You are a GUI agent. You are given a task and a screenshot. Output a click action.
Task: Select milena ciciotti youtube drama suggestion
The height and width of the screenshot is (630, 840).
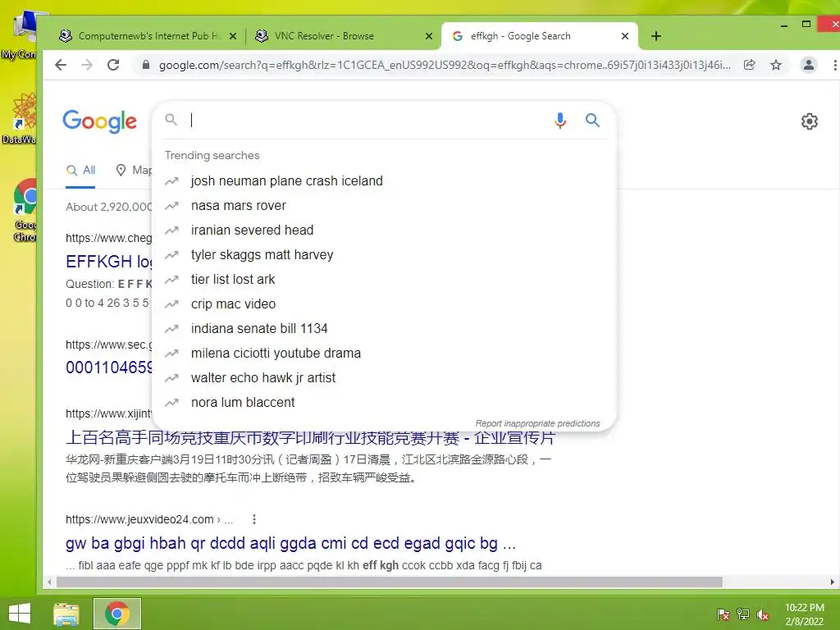tap(384, 354)
